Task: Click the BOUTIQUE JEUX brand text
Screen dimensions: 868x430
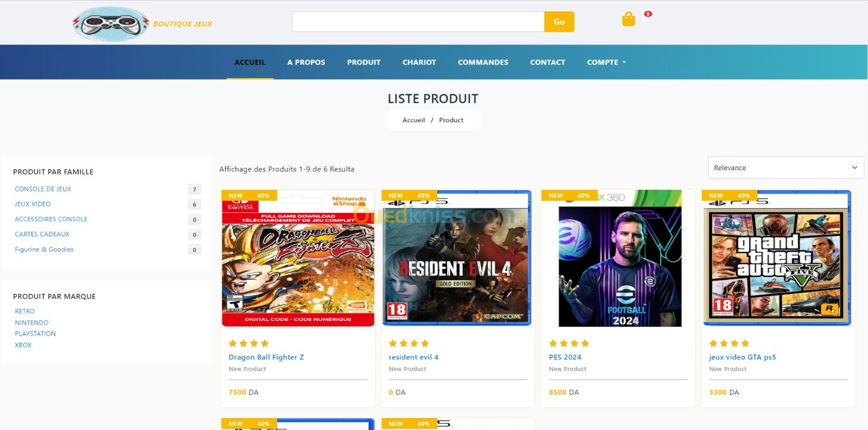Action: click(182, 24)
